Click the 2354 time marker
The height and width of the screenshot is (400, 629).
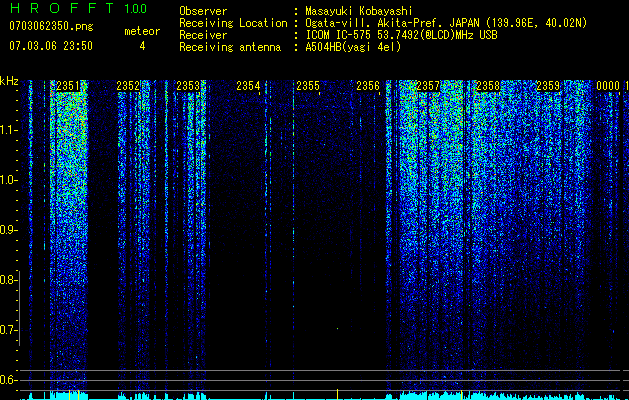tap(248, 86)
